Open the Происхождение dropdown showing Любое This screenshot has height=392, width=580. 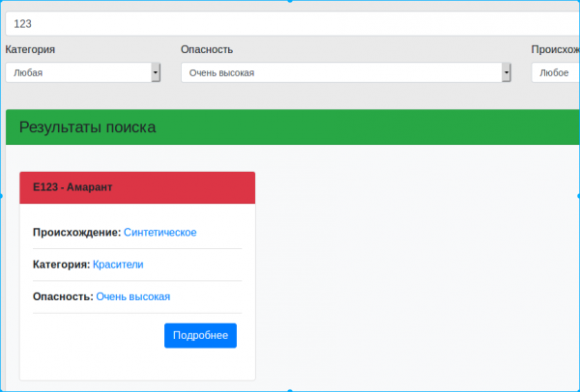pos(555,72)
